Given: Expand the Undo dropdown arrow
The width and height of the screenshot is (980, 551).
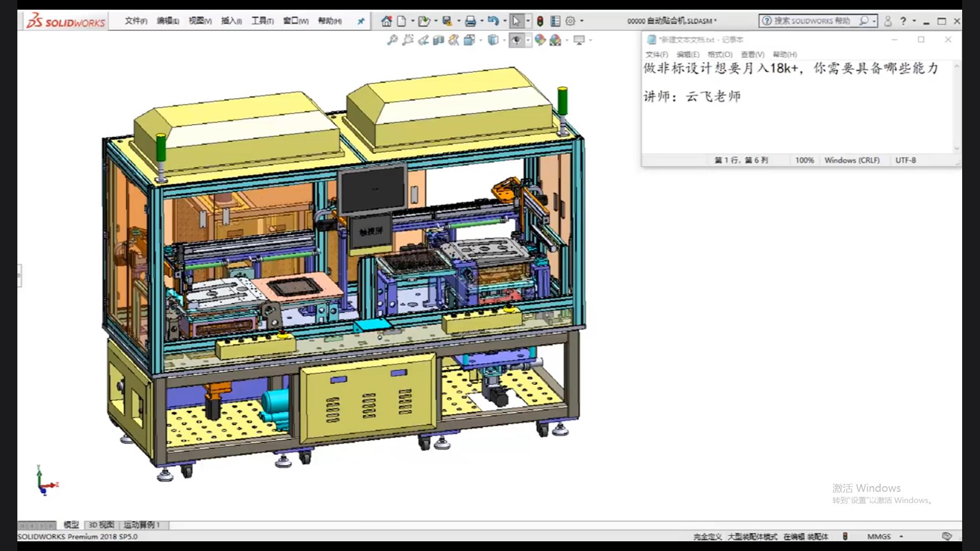Looking at the screenshot, I should (x=505, y=21).
